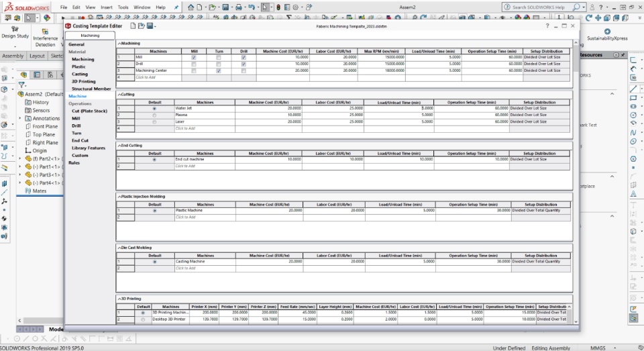This screenshot has height=351, width=644.
Task: Click the SustainabilityXpress icon
Action: pyautogui.click(x=607, y=32)
